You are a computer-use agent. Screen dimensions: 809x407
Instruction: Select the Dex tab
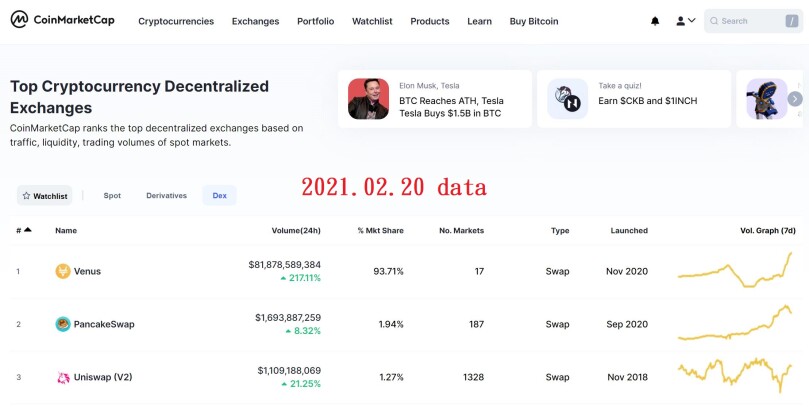coord(219,196)
